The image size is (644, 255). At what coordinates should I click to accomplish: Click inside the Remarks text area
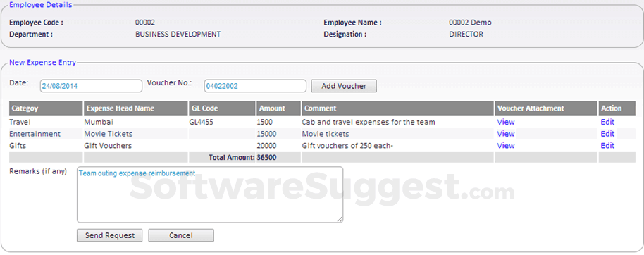coord(210,194)
